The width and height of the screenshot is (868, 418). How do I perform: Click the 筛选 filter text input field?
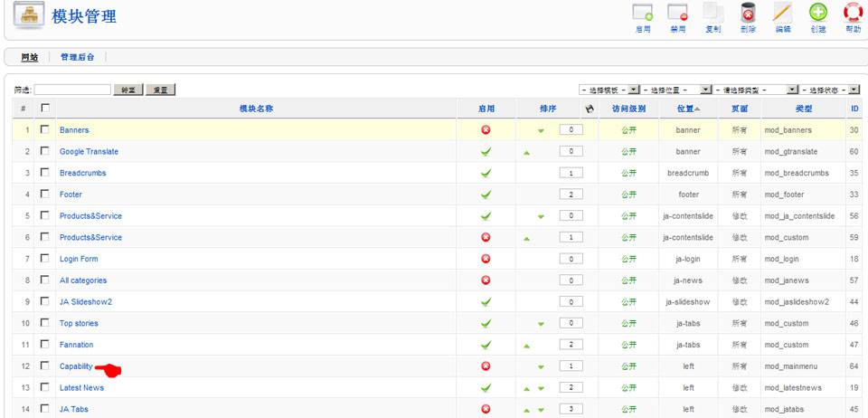72,90
